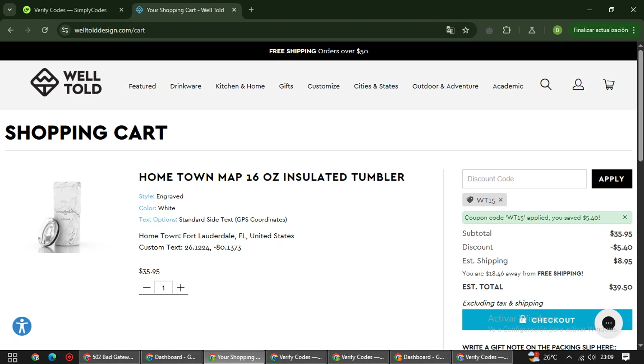Open the Academic menu
The height and width of the screenshot is (364, 644).
(x=508, y=86)
